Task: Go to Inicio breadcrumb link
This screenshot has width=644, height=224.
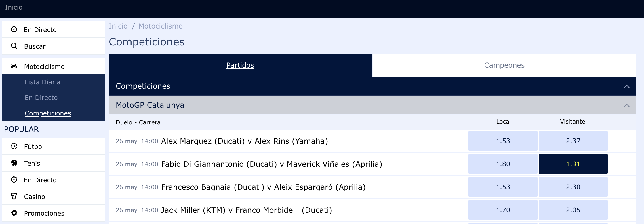Action: (118, 26)
